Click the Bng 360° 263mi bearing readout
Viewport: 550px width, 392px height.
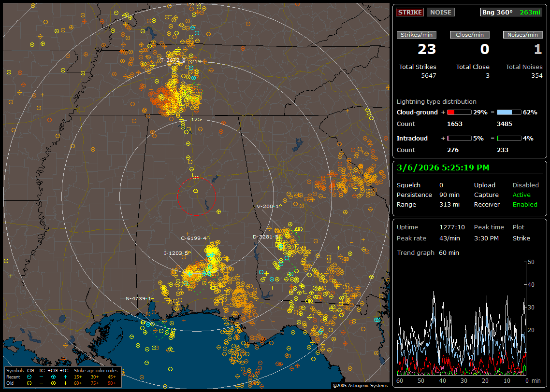[511, 12]
